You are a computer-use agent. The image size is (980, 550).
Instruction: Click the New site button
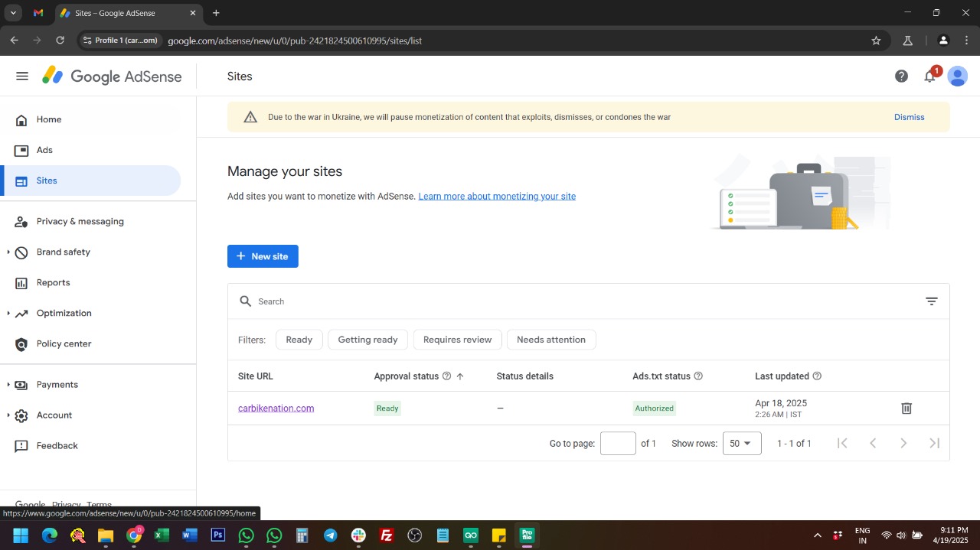pyautogui.click(x=263, y=256)
